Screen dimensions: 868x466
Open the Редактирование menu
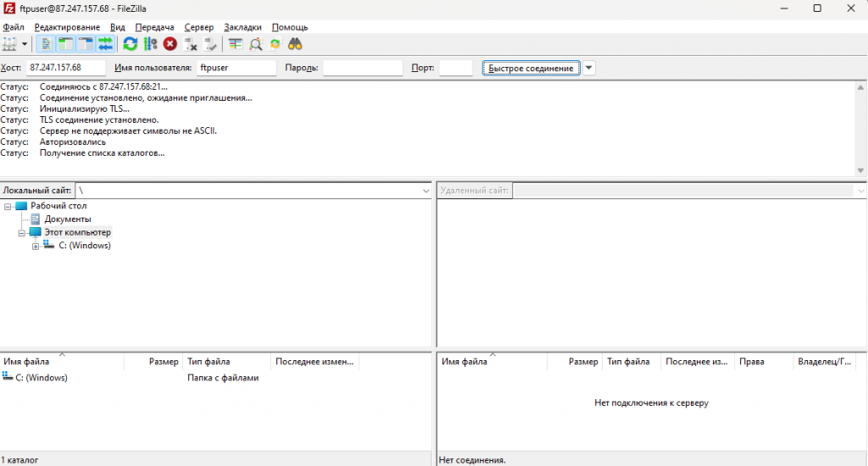pos(67,27)
